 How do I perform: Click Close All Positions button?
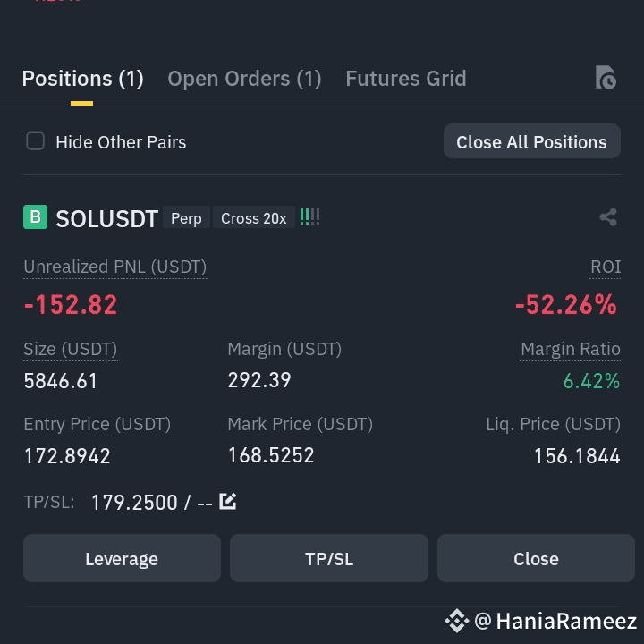pos(532,141)
